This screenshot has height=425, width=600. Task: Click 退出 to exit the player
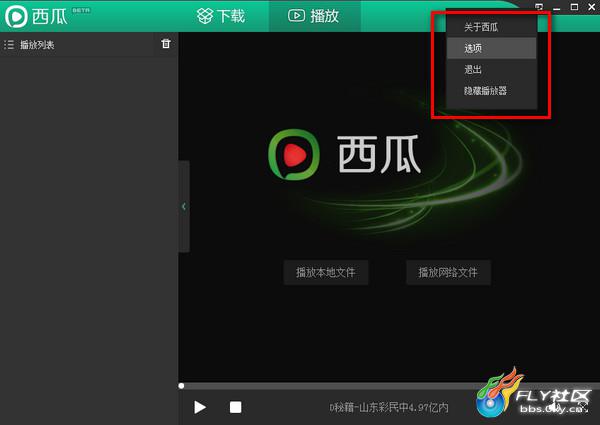(491, 70)
